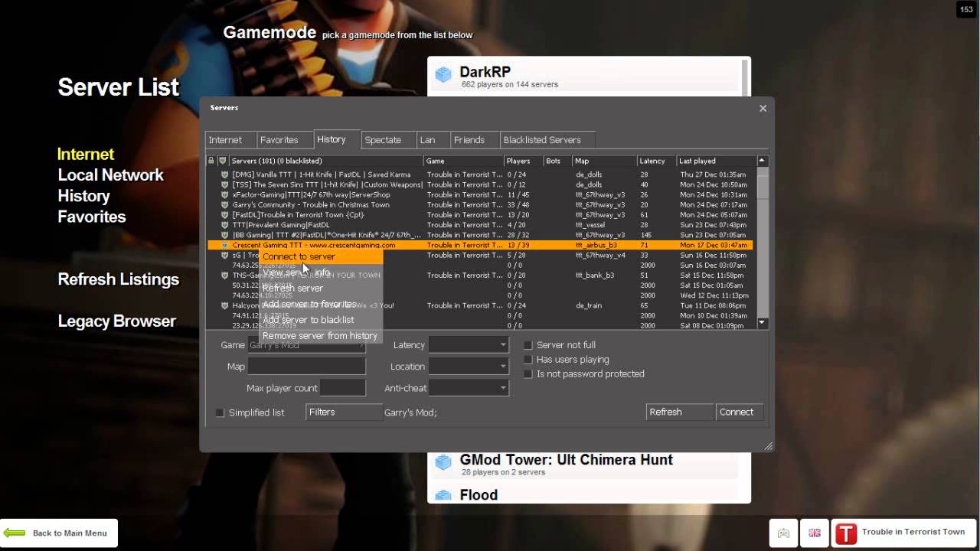Click the Connect button
The width and height of the screenshot is (980, 551).
coord(740,412)
